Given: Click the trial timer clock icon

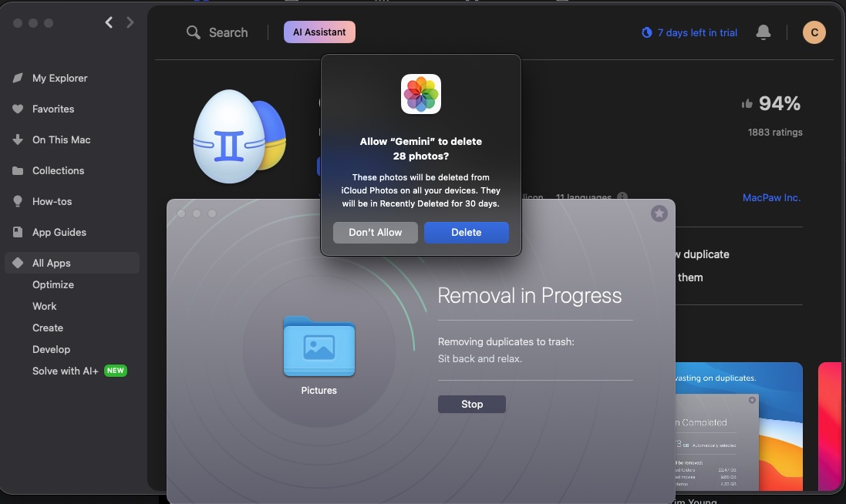Looking at the screenshot, I should click(x=646, y=32).
